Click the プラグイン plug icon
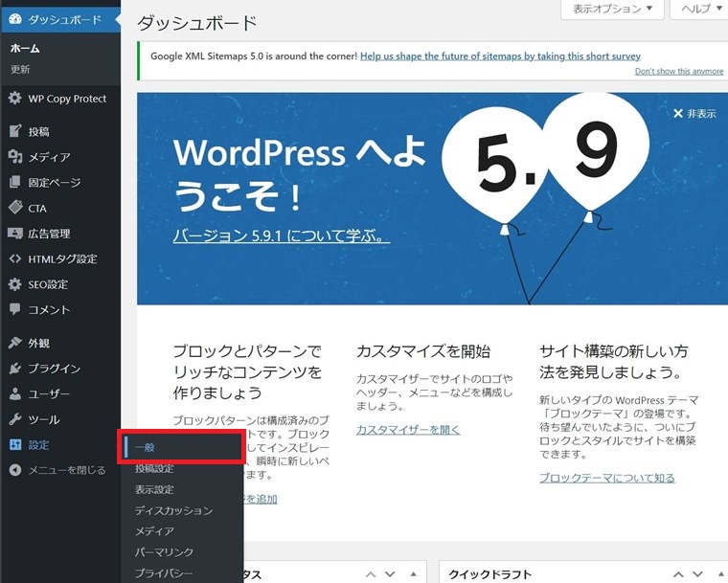This screenshot has width=728, height=583. click(15, 369)
